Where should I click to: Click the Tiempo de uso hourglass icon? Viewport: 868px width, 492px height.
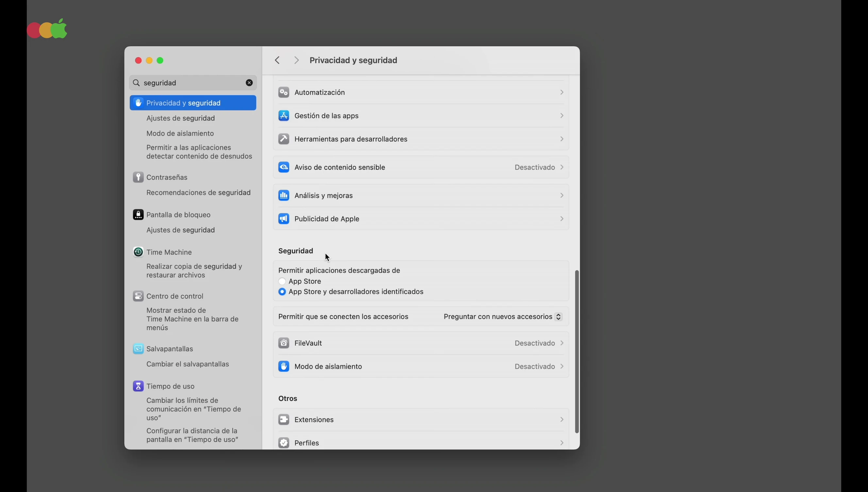click(138, 386)
